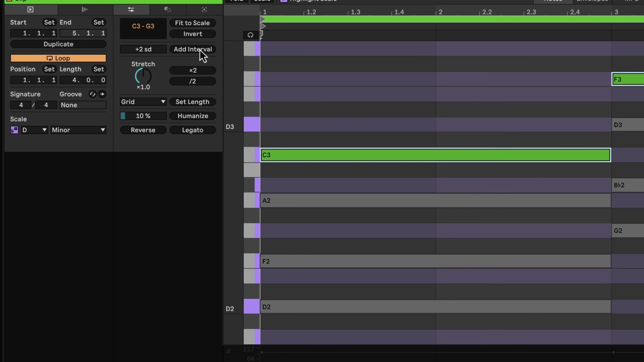Click the clip Start value 1. 1. 1

(x=33, y=33)
